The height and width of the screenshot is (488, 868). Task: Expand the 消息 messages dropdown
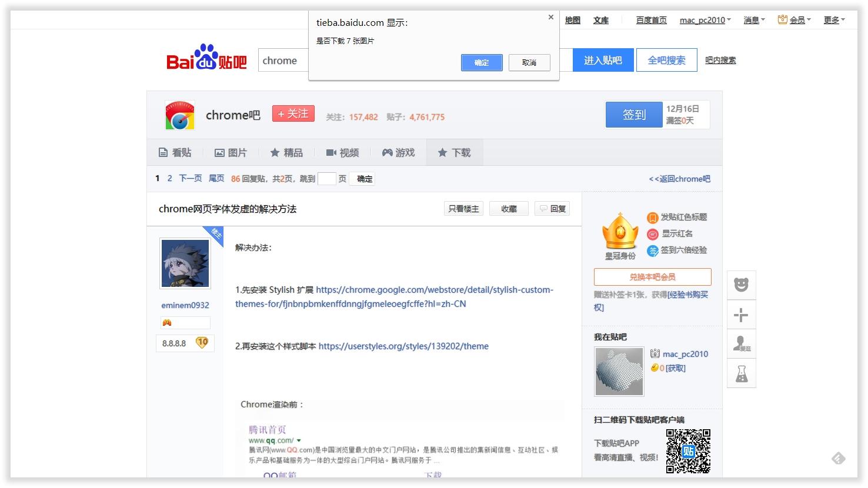(755, 20)
